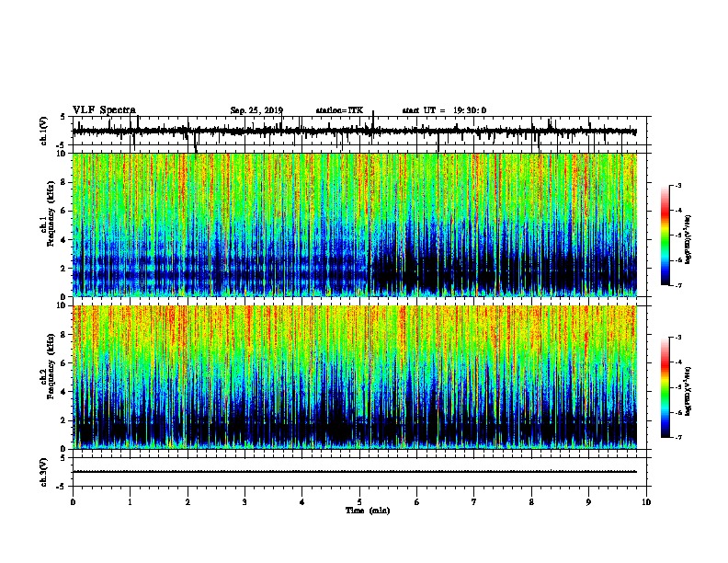Click the ch.2 frequency spectrogram panel
This screenshot has height=563, width=728.
[x=355, y=377]
